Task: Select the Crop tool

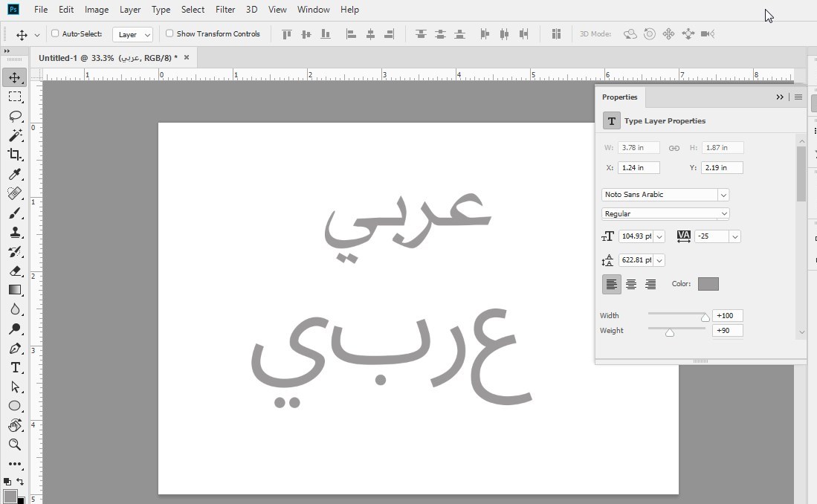Action: coord(15,155)
